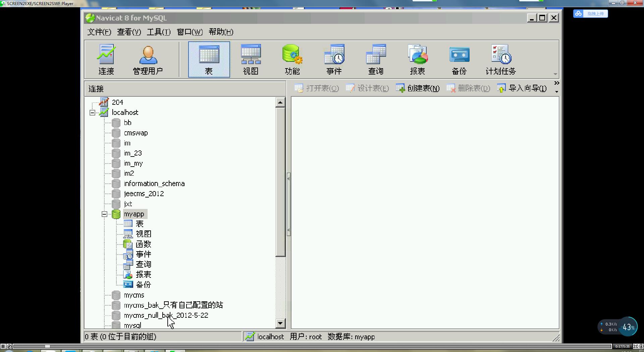The image size is (644, 352).
Task: Open the 查看(V) menu
Action: point(129,32)
